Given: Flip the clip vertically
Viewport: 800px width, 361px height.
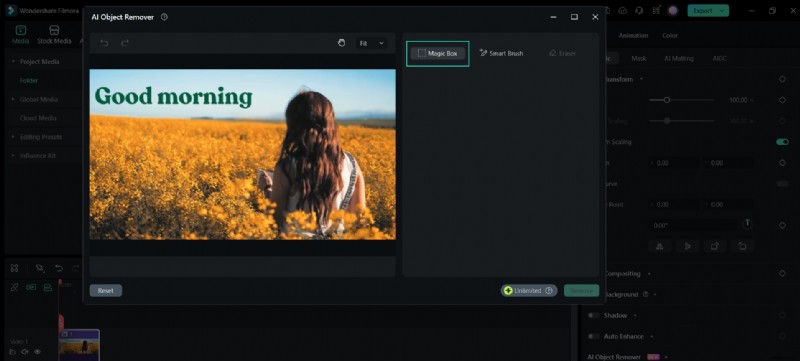Looking at the screenshot, I should pyautogui.click(x=687, y=246).
